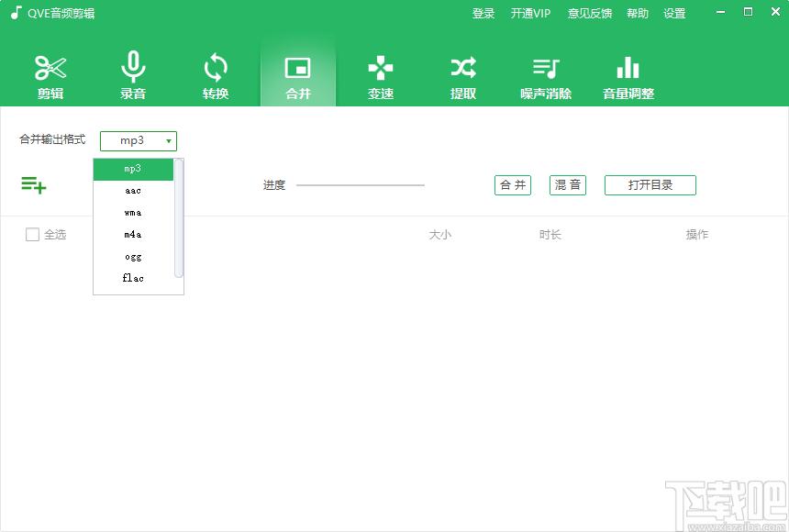Viewport: 789px width, 532px height.
Task: Open the 录音 microphone tool
Action: [133, 75]
